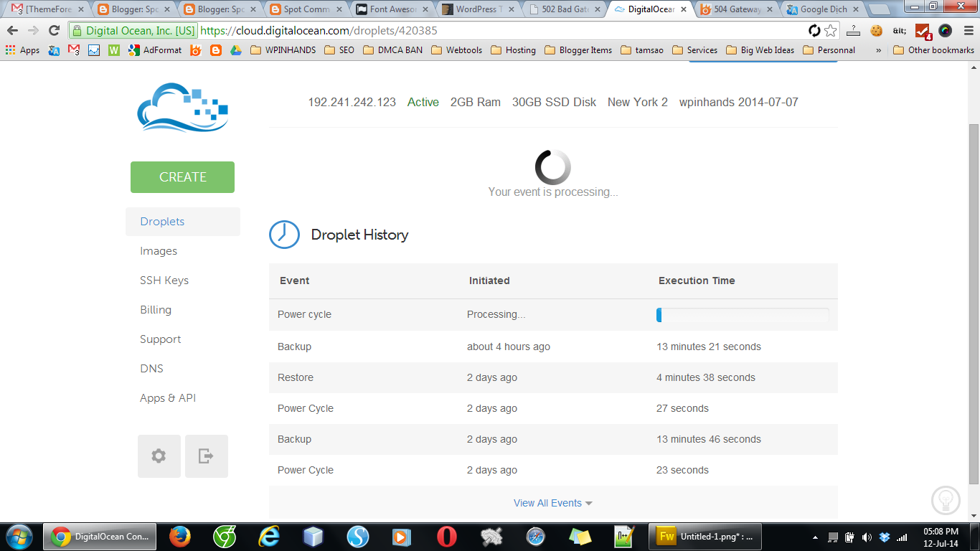The height and width of the screenshot is (551, 980).
Task: Open AdFormat bookmark
Action: point(155,50)
